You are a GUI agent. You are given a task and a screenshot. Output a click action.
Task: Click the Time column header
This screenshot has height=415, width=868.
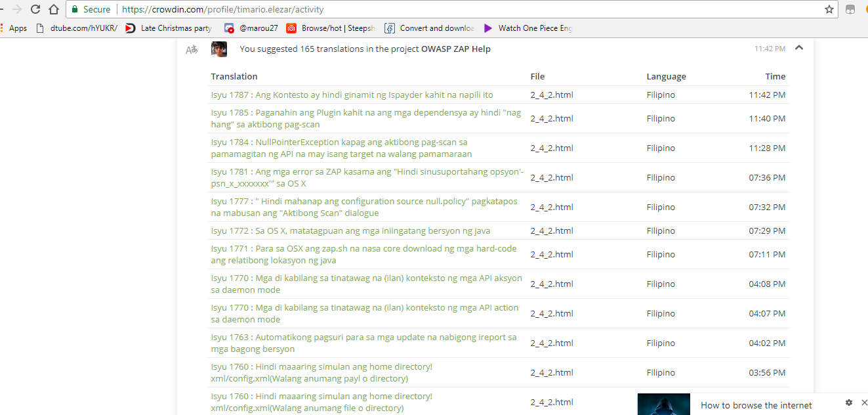pyautogui.click(x=775, y=76)
